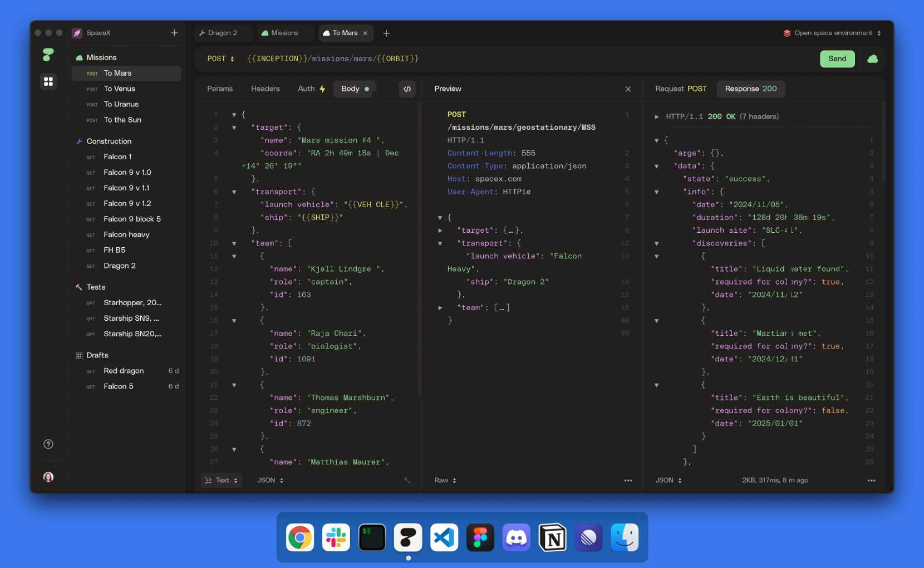Screen dimensions: 924x568
Task: Open Terminal from the dock
Action: [x=372, y=537]
